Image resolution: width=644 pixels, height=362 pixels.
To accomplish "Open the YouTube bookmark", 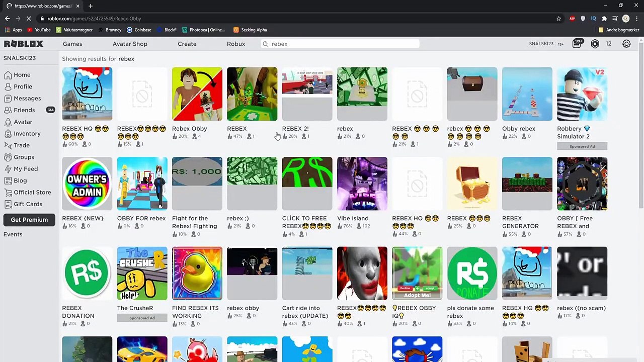I will point(39,30).
